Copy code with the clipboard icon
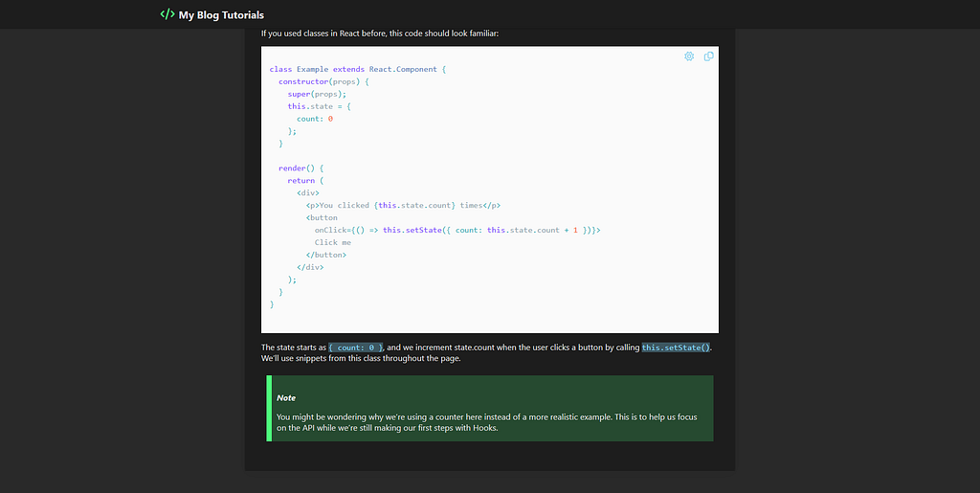 point(709,56)
